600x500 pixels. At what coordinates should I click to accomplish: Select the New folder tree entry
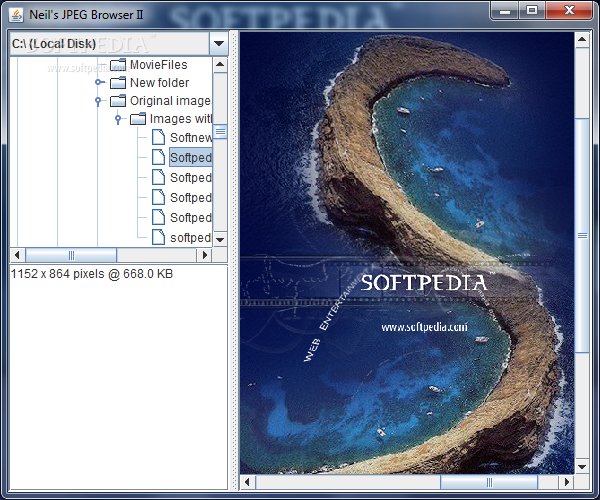[160, 83]
